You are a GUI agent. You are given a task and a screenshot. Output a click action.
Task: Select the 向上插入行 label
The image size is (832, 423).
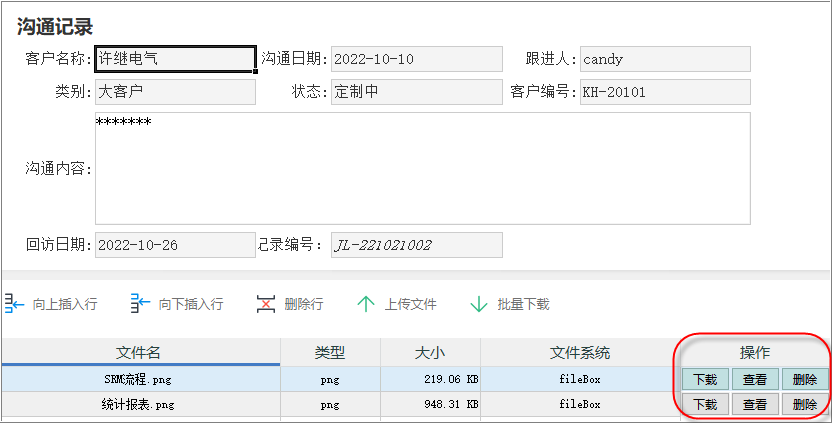[65, 304]
